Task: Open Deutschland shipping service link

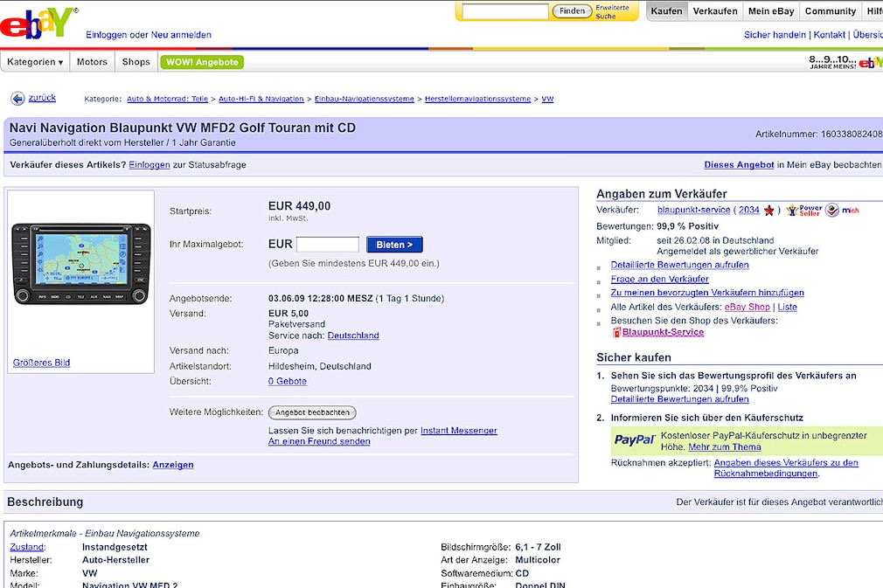Action: 353,336
